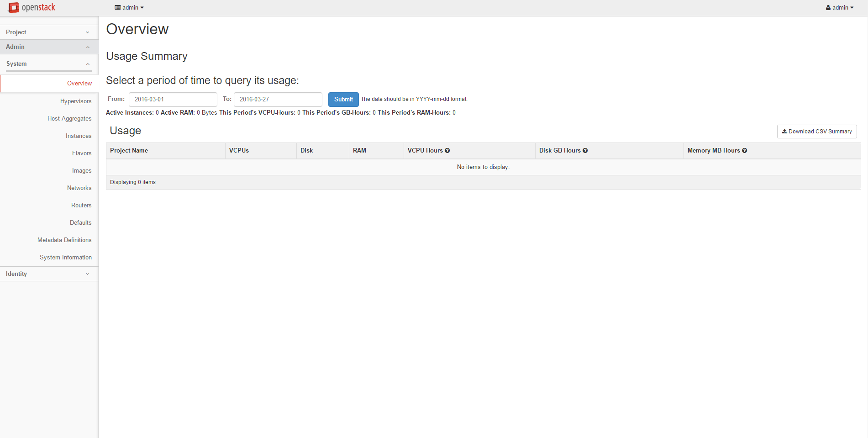
Task: Click the To date input field
Action: click(x=278, y=100)
